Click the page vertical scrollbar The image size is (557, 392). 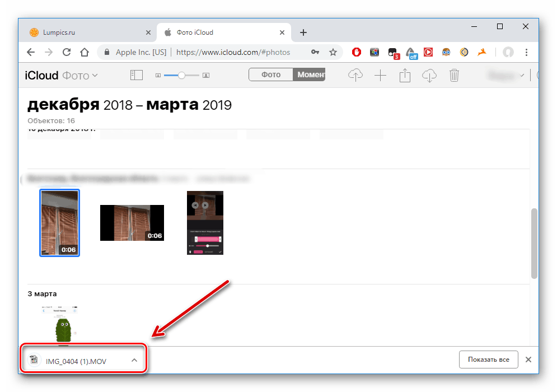[x=534, y=244]
